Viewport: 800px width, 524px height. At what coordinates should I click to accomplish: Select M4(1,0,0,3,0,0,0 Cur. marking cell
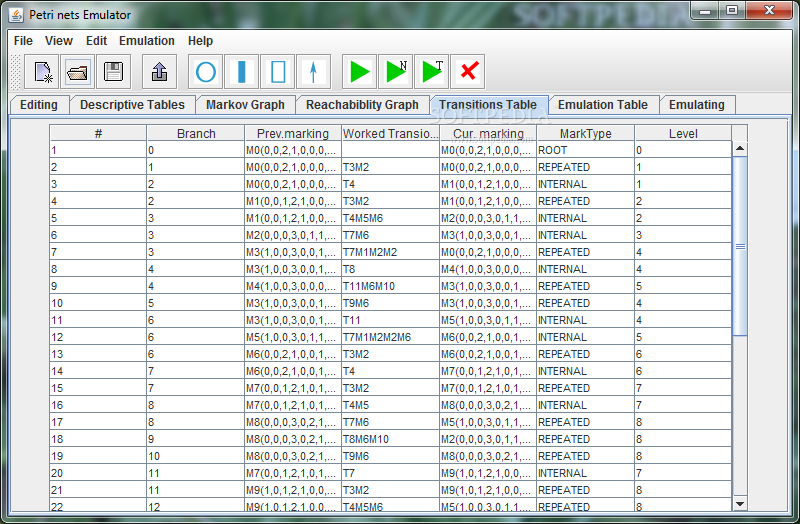coord(488,269)
